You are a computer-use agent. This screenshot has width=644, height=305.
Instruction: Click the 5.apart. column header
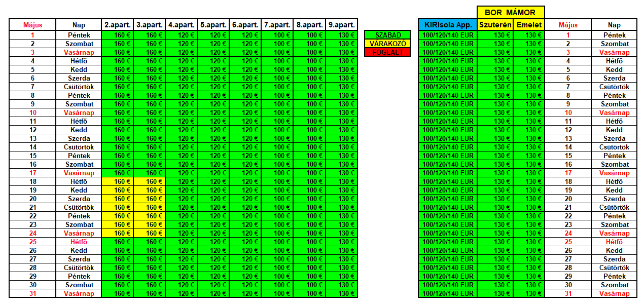click(x=213, y=25)
